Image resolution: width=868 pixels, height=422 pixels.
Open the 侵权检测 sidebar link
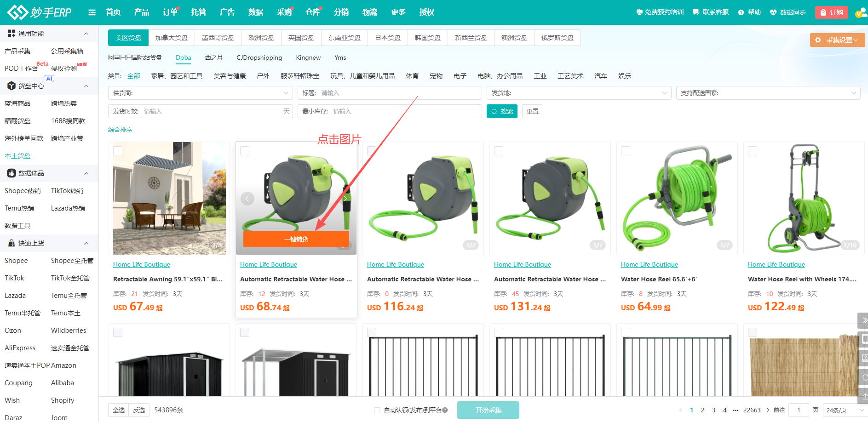coord(64,68)
